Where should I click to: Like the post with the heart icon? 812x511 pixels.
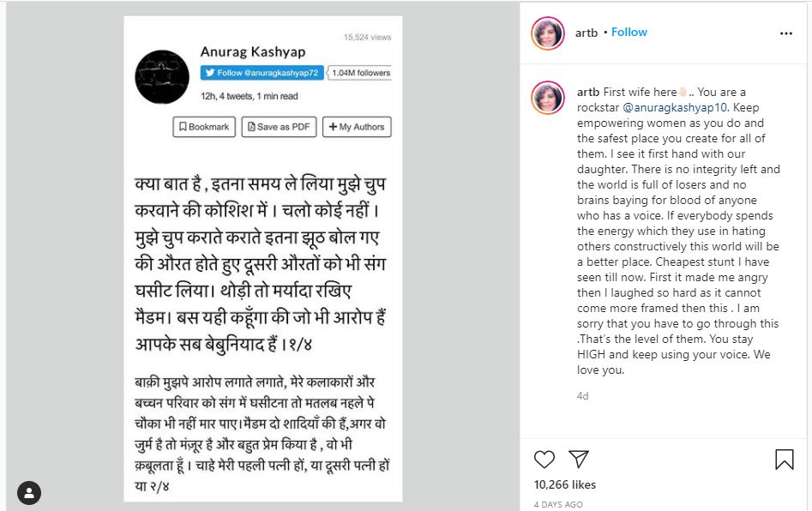544,459
